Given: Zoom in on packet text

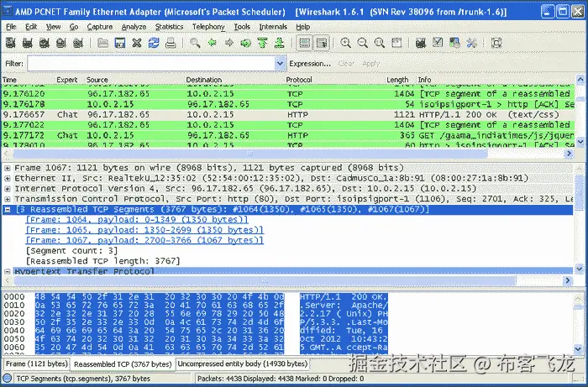Looking at the screenshot, I should [x=345, y=43].
